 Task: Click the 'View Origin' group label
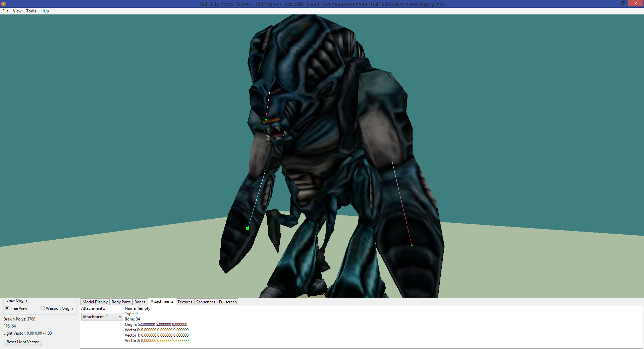tap(16, 300)
